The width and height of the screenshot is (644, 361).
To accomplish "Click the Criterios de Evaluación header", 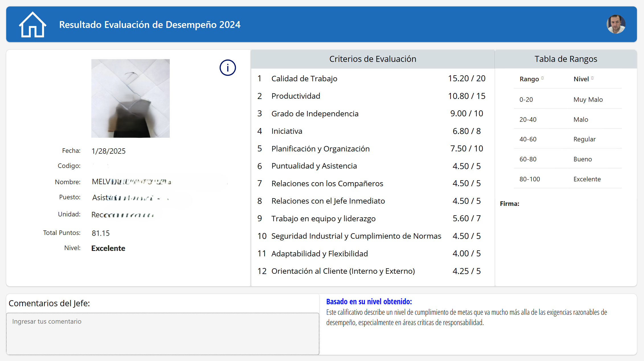I will click(373, 59).
